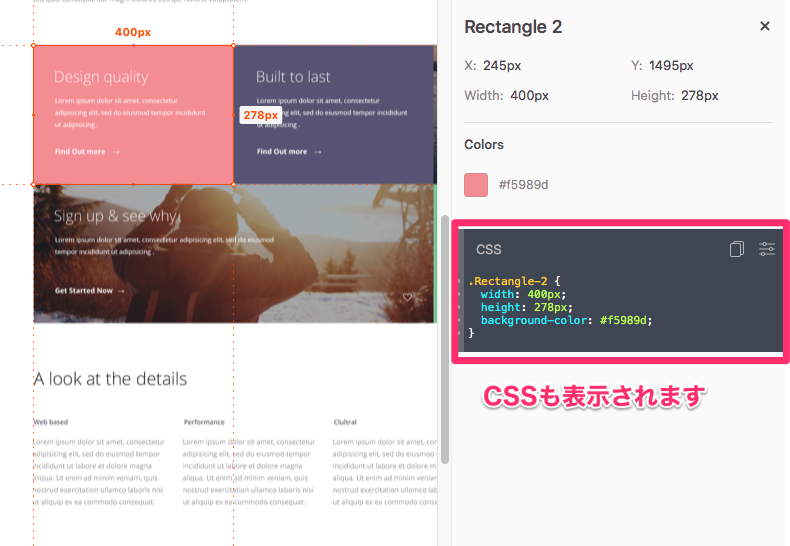The height and width of the screenshot is (546, 790).
Task: Open CSS settings sliders icon
Action: (x=767, y=249)
